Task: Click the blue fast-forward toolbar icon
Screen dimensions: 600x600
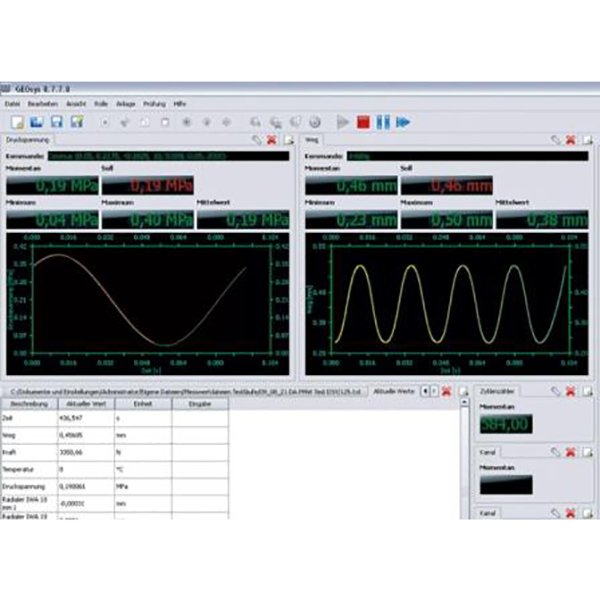Action: [x=403, y=122]
